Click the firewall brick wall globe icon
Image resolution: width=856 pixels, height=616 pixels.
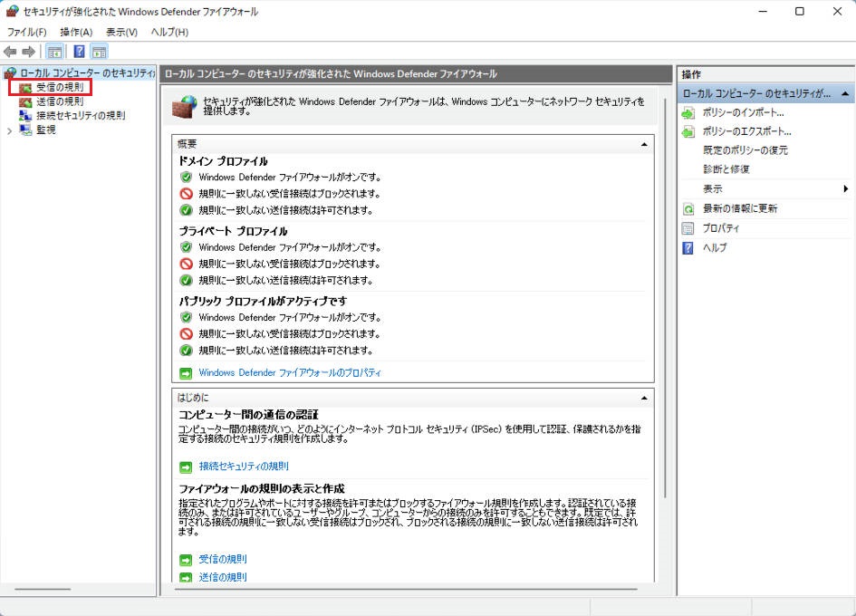(x=184, y=106)
